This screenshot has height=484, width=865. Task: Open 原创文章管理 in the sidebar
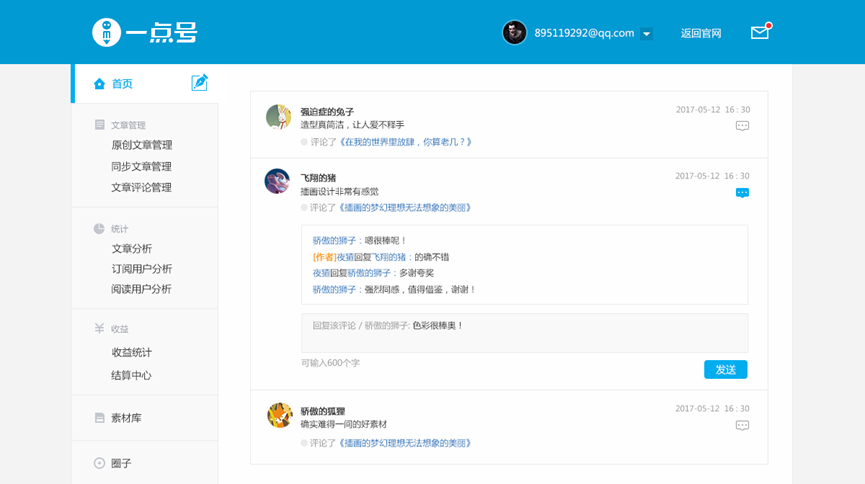pos(141,145)
